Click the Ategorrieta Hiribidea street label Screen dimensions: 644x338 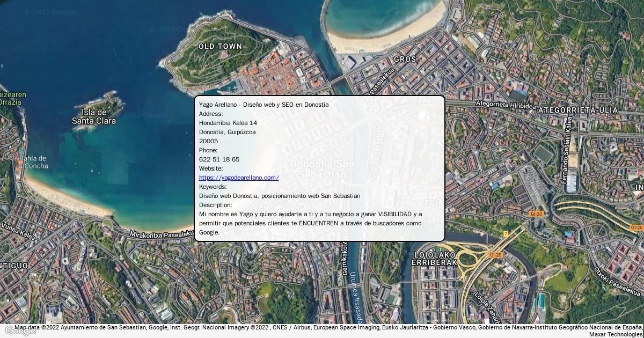[x=506, y=106]
